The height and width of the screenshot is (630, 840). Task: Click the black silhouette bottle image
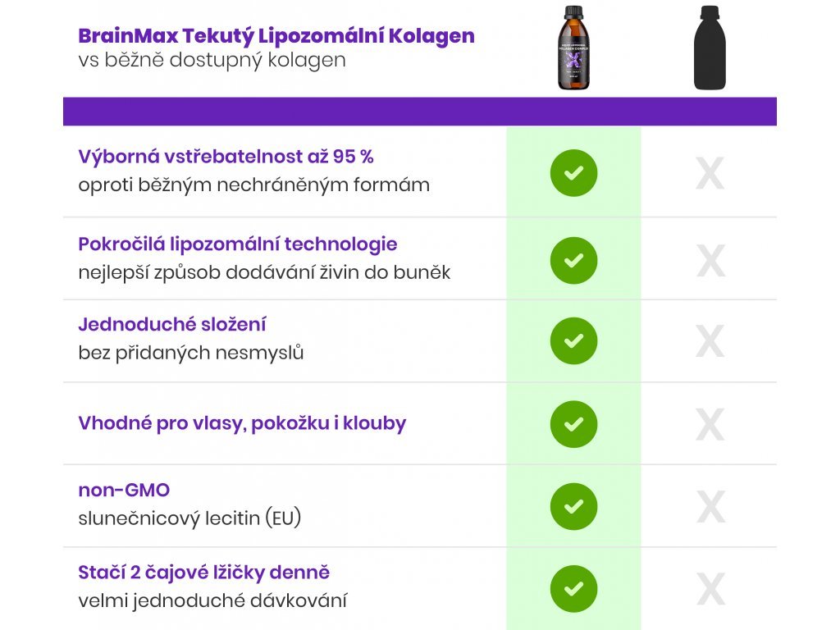point(710,48)
